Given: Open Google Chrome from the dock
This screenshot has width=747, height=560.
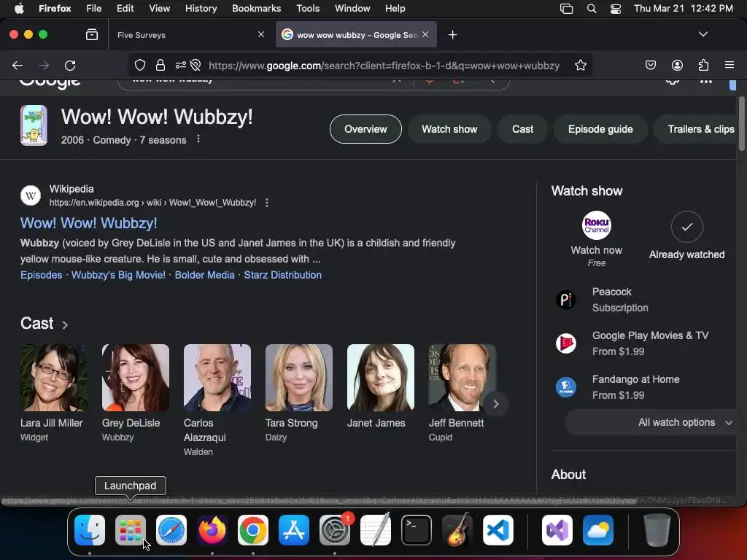Looking at the screenshot, I should tap(253, 530).
